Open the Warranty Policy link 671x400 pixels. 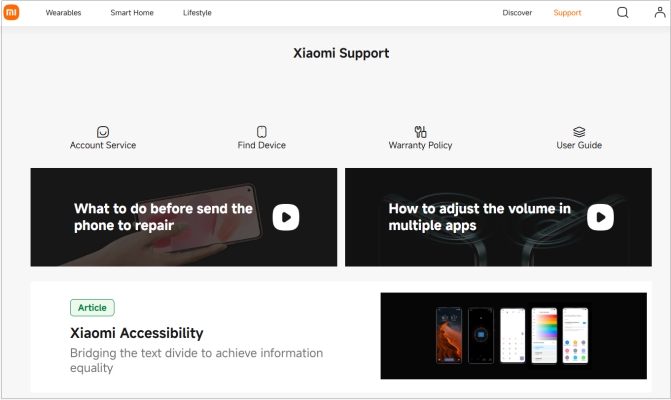pyautogui.click(x=420, y=145)
